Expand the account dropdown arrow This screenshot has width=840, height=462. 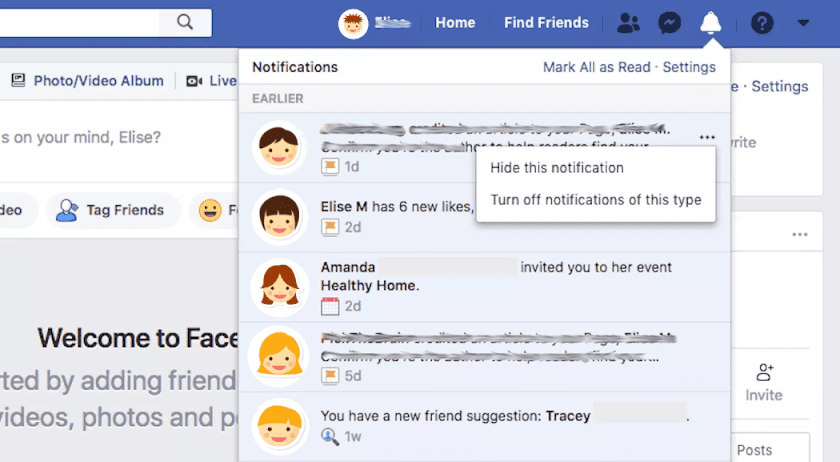click(802, 23)
